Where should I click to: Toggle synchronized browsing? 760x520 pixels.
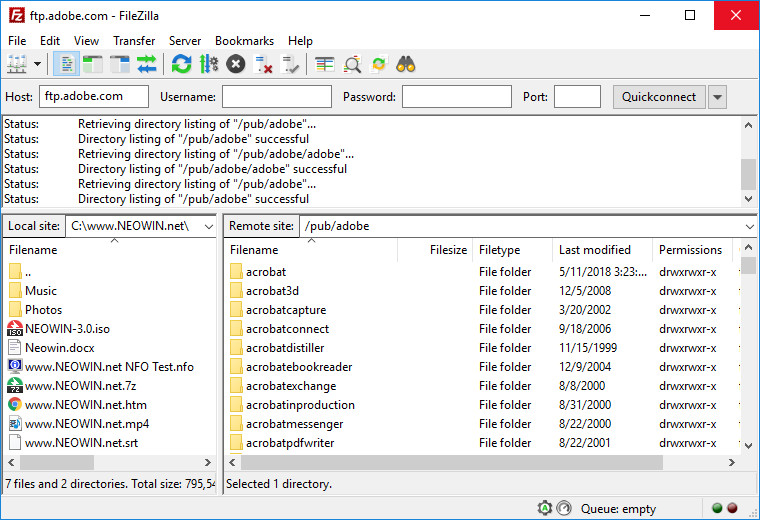pos(379,64)
